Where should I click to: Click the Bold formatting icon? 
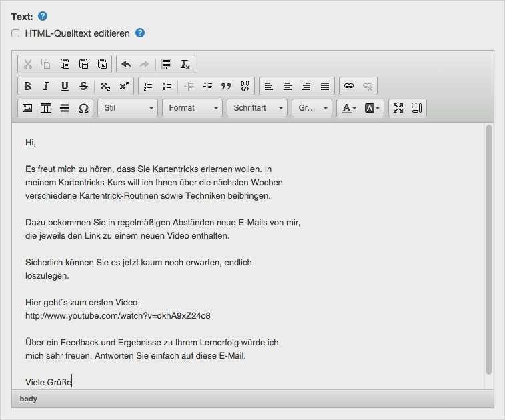point(28,86)
